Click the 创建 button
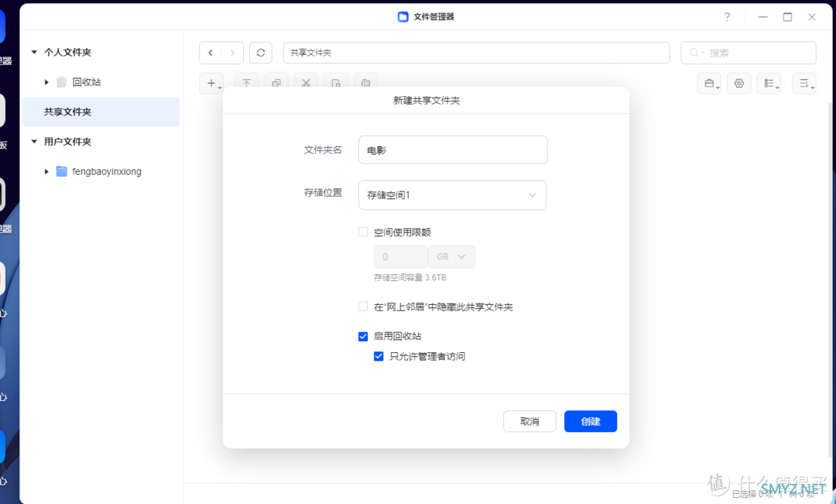The image size is (836, 504). pos(591,421)
